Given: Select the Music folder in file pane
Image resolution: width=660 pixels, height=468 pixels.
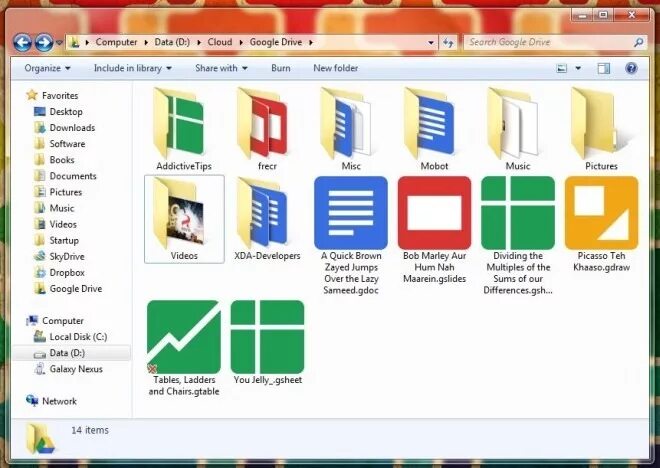Looking at the screenshot, I should pos(518,128).
